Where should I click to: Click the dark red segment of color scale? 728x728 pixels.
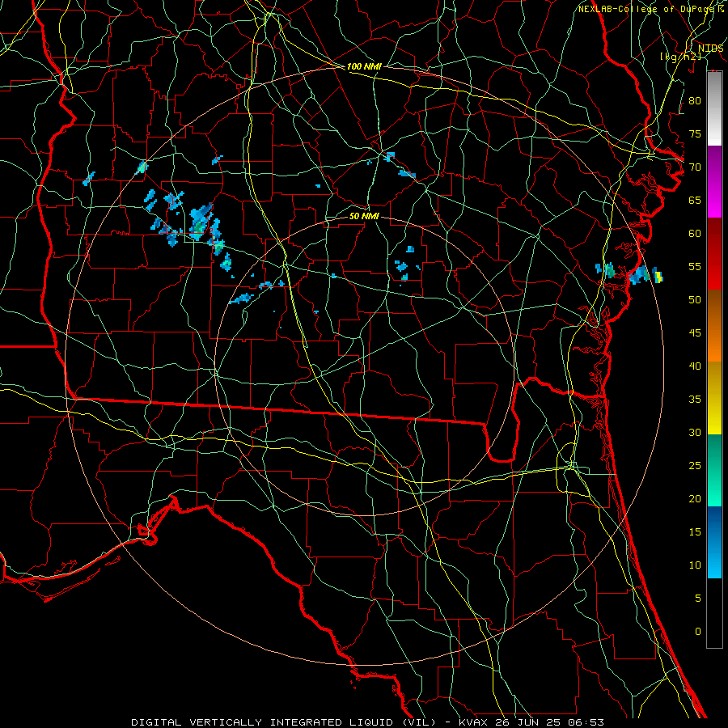pyautogui.click(x=714, y=254)
